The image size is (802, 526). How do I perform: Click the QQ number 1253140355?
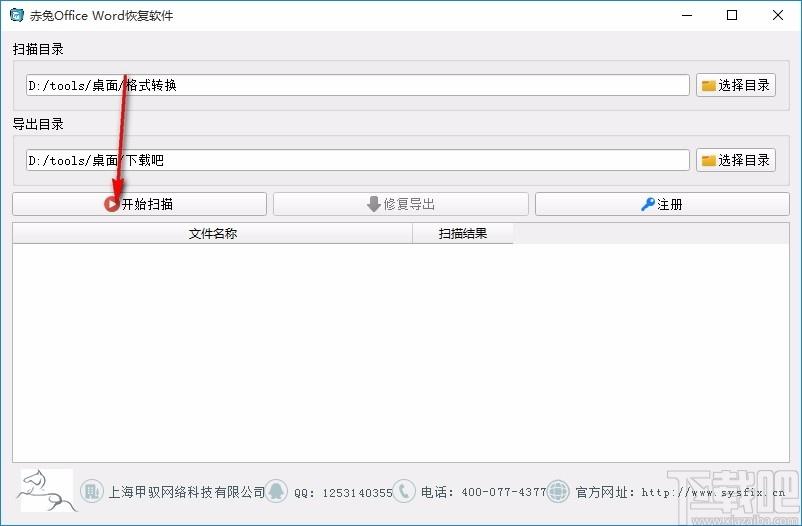click(x=358, y=493)
